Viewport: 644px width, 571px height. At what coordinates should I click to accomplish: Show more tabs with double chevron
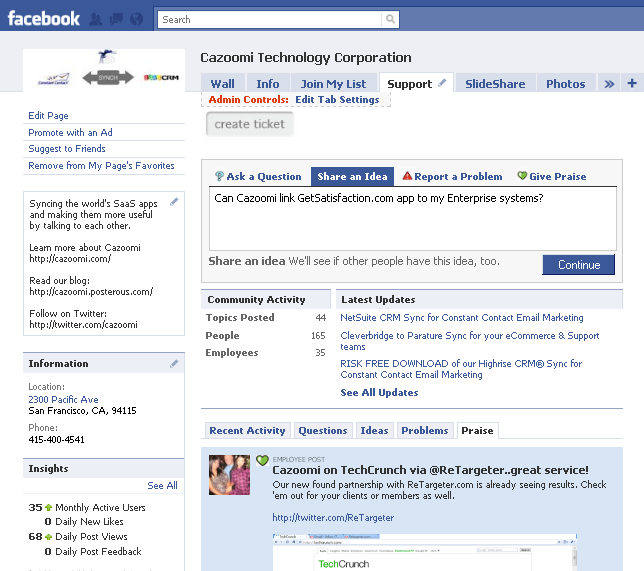(x=609, y=84)
